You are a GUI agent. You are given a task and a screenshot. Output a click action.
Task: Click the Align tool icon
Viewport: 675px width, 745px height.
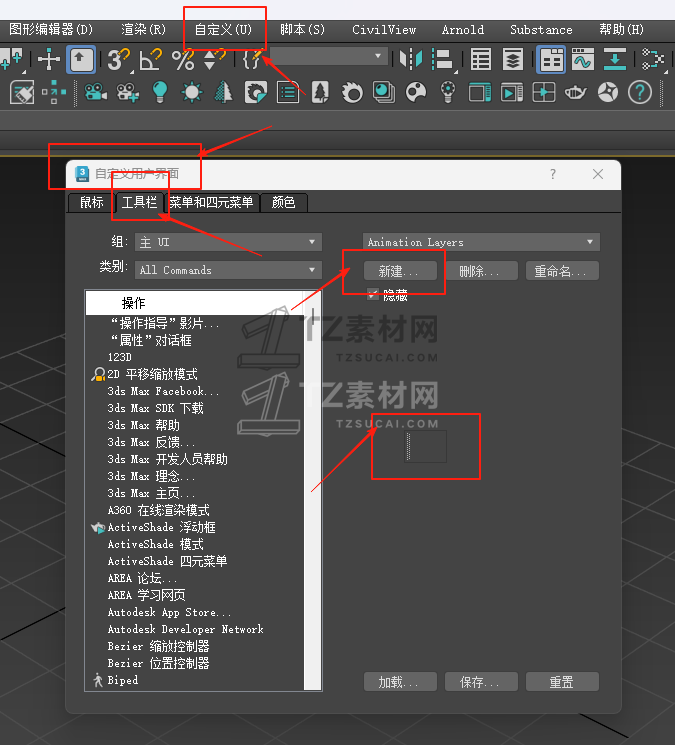click(x=442, y=59)
